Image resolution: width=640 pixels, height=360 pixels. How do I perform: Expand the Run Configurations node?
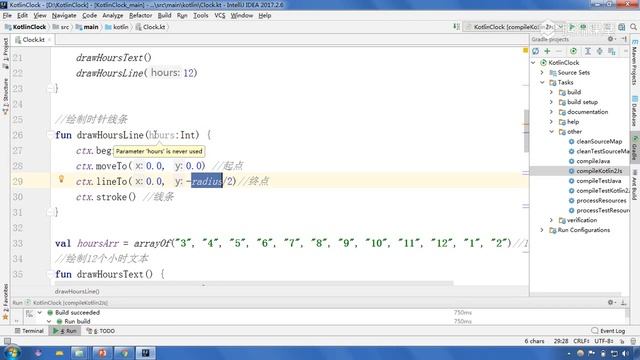point(542,230)
